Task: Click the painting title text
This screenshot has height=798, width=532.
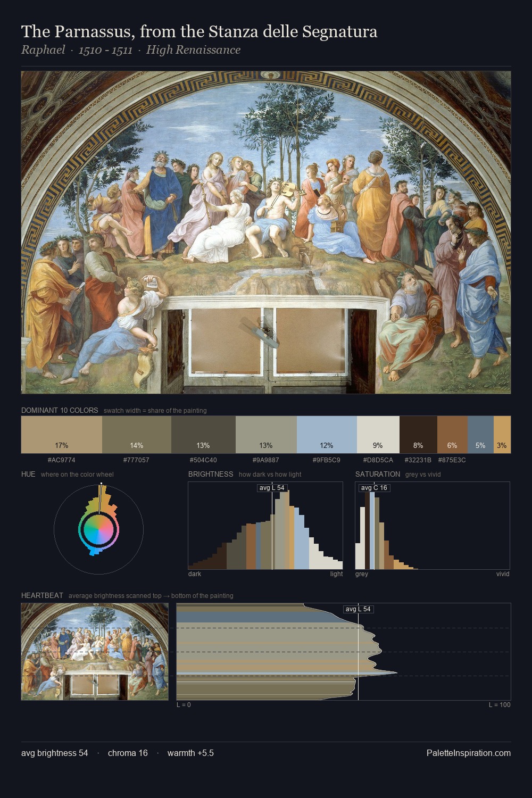Action: coord(199,32)
